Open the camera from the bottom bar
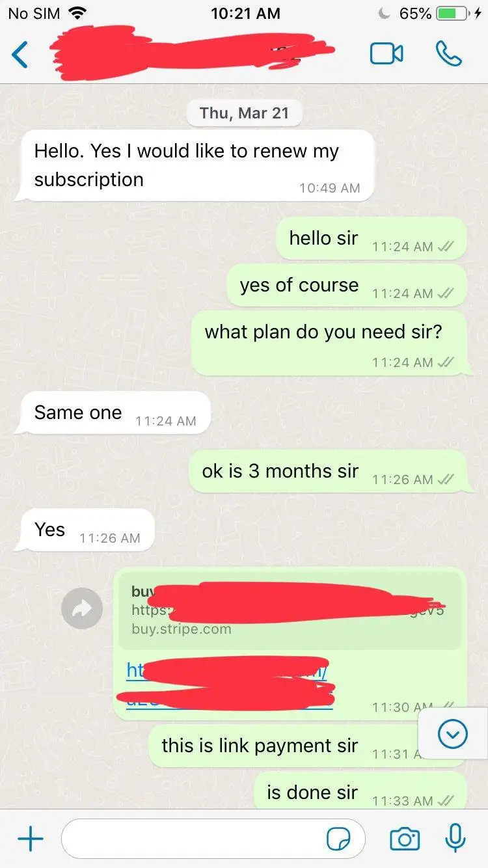The height and width of the screenshot is (868, 488). pos(405,839)
